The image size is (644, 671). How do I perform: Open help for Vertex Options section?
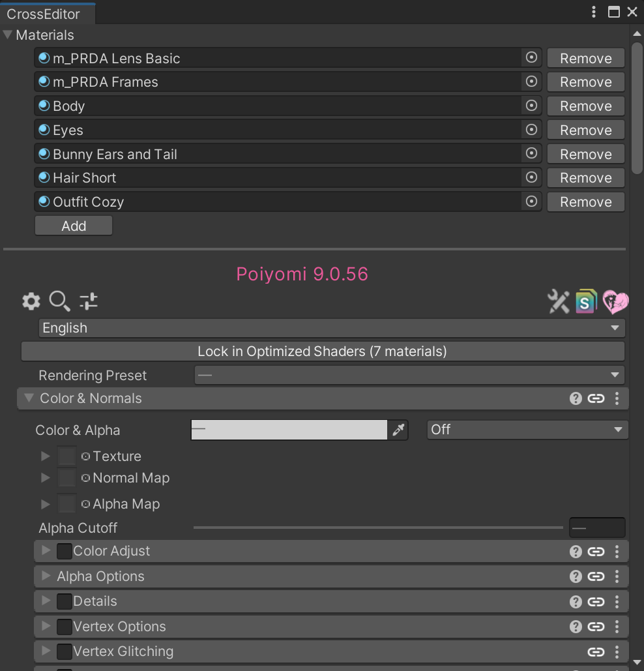[576, 627]
